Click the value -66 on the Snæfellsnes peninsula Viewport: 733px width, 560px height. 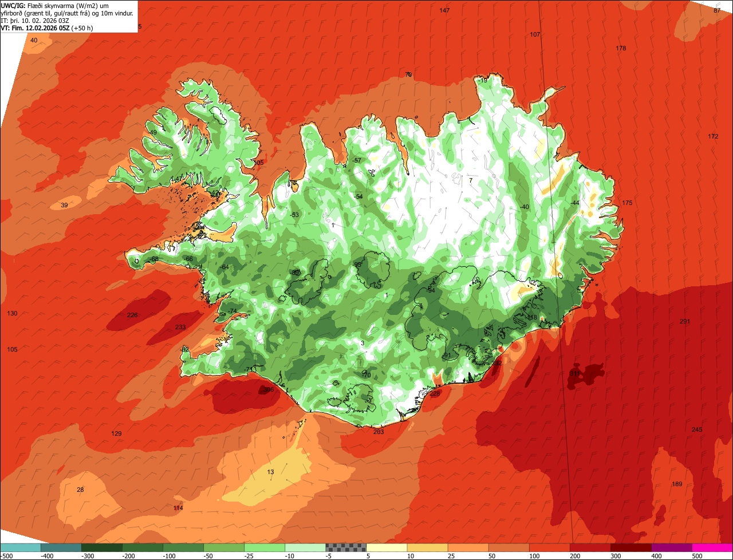188,259
